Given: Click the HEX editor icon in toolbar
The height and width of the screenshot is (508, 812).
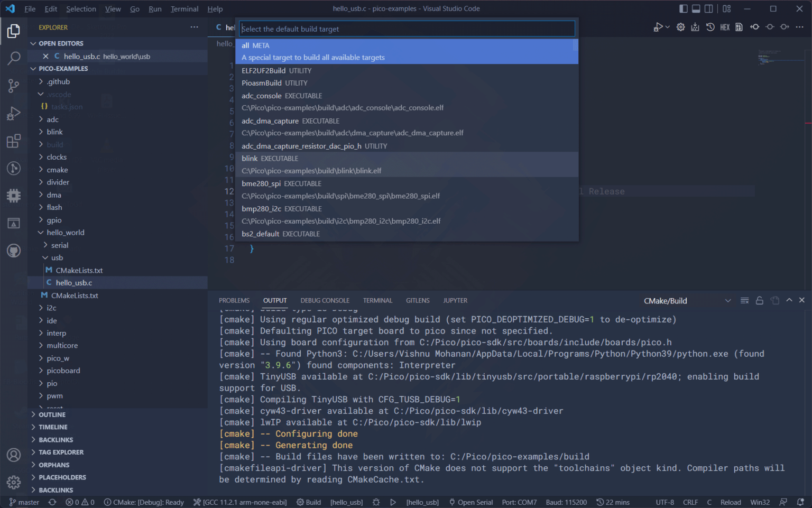Looking at the screenshot, I should [x=725, y=27].
